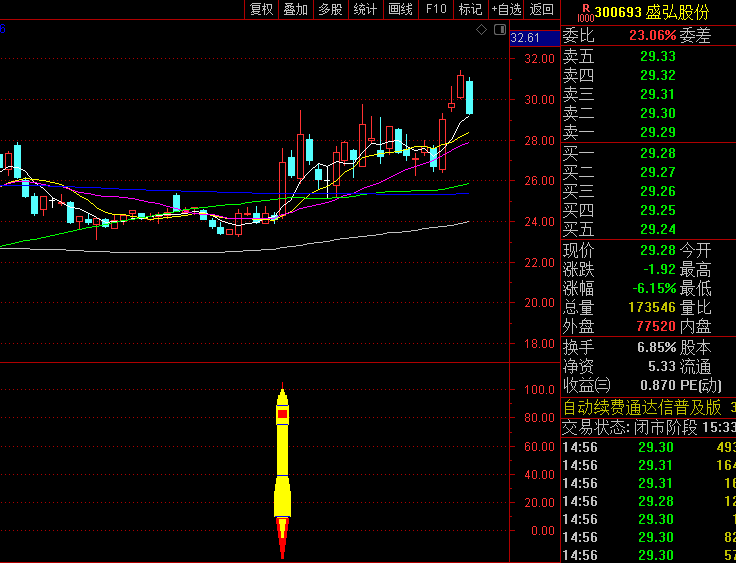The width and height of the screenshot is (736, 563).
Task: Select 买四 bid price 29.25
Action: (658, 210)
